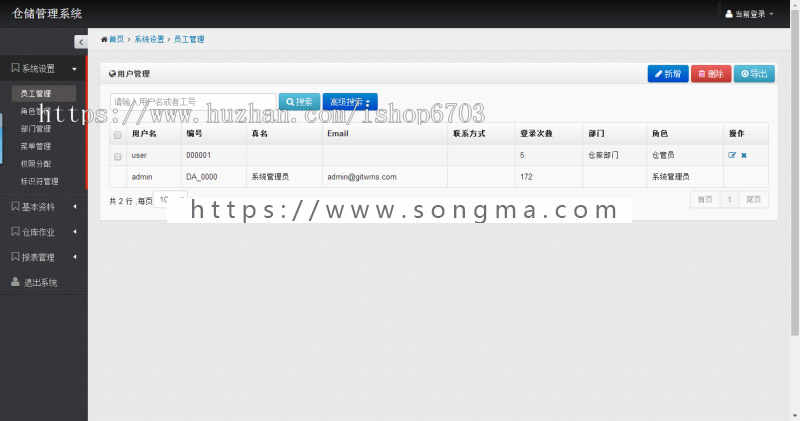Check the checkbox for the user row
Screen dimensions: 800x421
117,157
